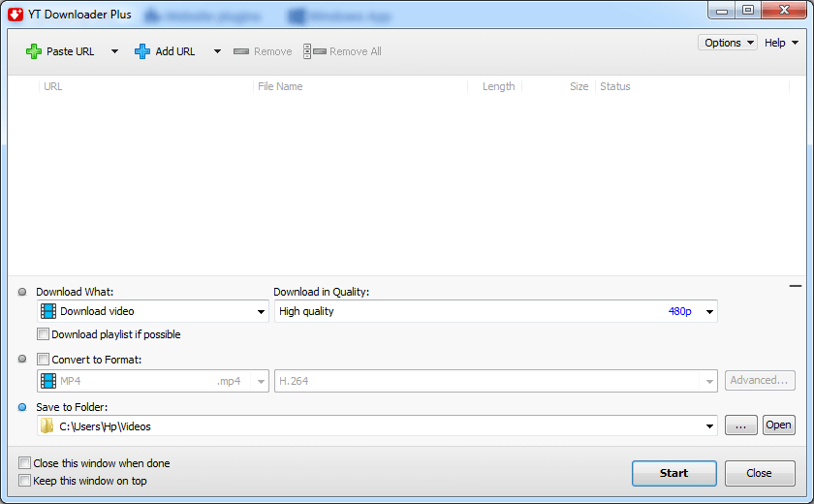
Task: Click the Advanced... button
Action: tap(760, 381)
